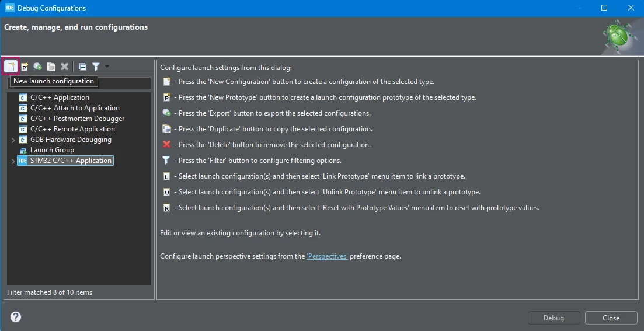This screenshot has height=331, width=644.
Task: Click the Filter funnel toolbar icon
Action: pyautogui.click(x=96, y=67)
